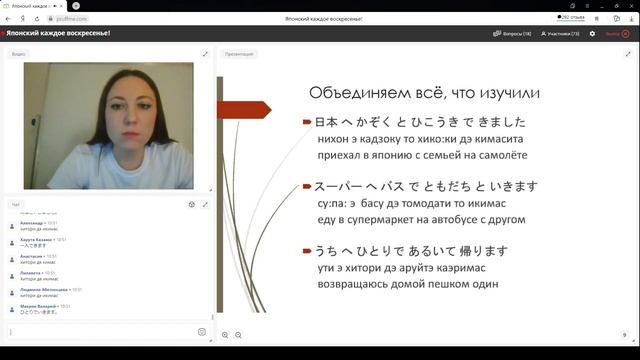Expand the chat panel to fullscreen
Image resolution: width=640 pixels, height=360 pixels.
pos(205,204)
